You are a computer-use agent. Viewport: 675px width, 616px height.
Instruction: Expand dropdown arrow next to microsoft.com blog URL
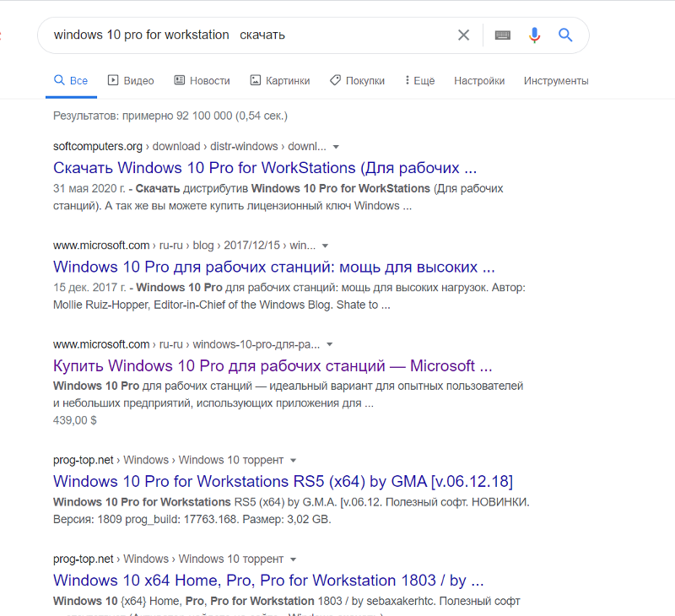325,246
